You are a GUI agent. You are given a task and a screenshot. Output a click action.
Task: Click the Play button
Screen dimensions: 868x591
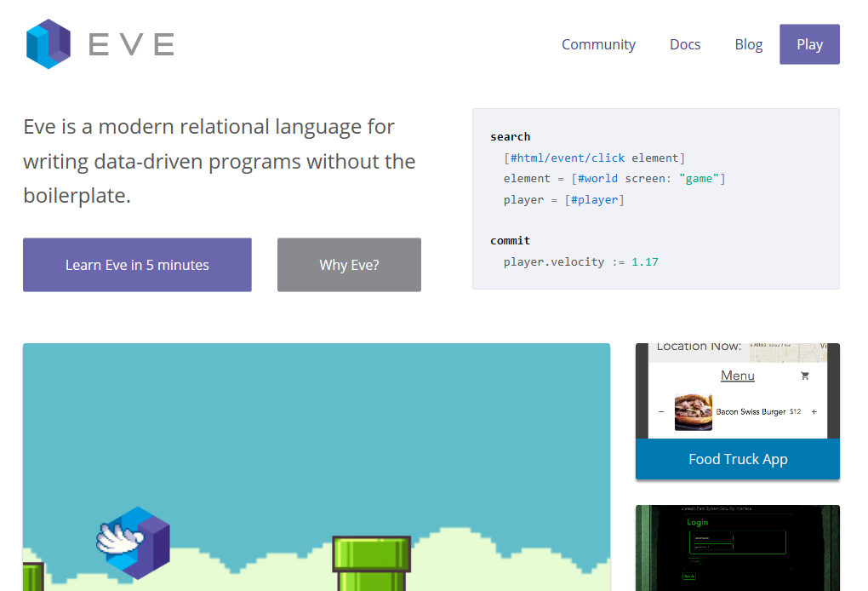coord(808,44)
